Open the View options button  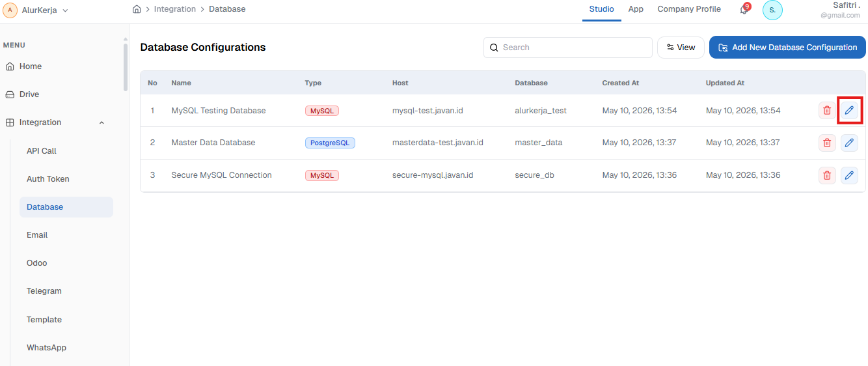[x=681, y=48]
